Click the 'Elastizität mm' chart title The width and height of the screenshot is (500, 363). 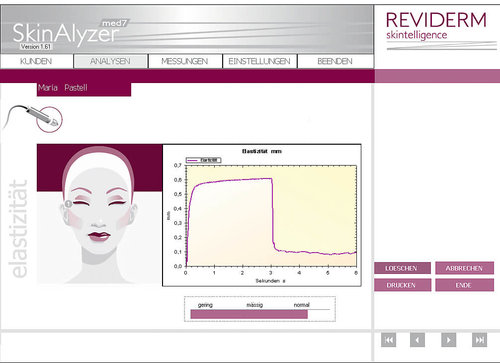click(x=262, y=151)
